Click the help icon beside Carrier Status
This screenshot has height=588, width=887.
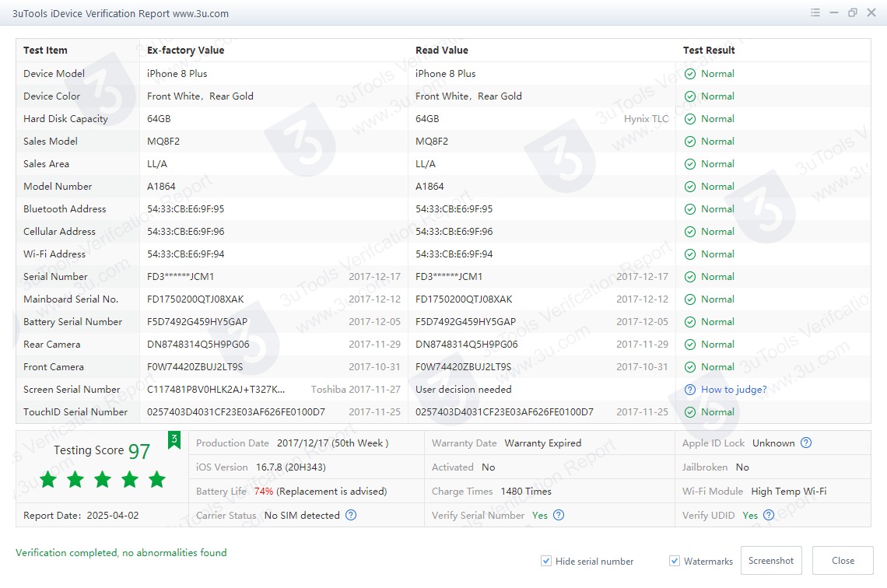[x=351, y=515]
